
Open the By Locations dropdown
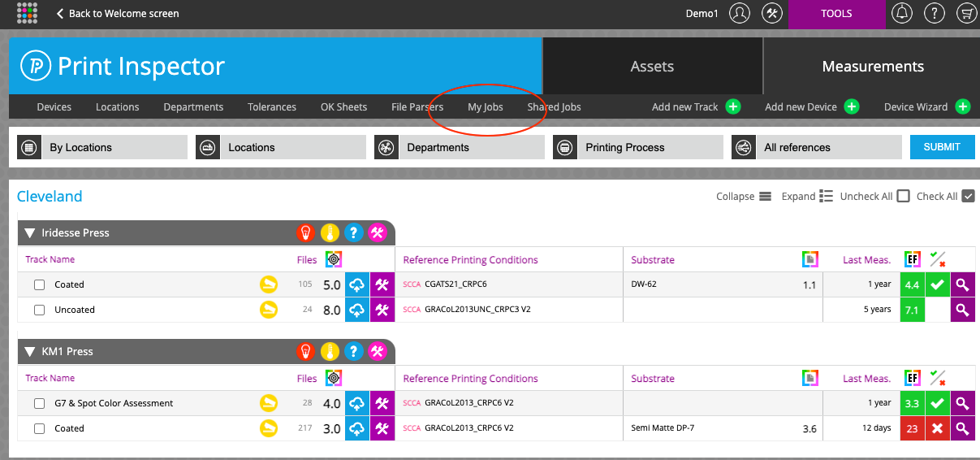102,147
